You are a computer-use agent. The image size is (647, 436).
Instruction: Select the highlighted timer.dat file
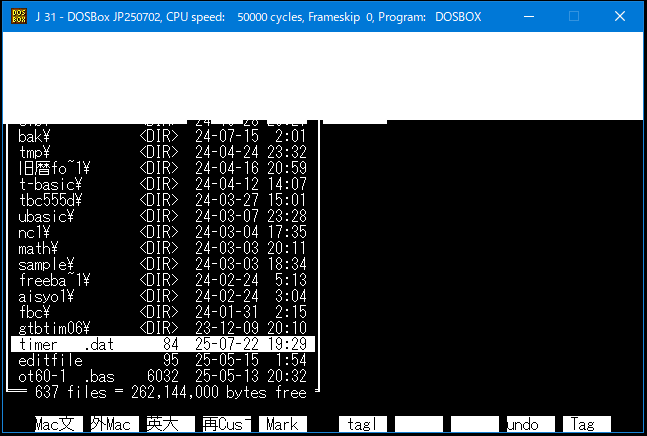click(162, 345)
